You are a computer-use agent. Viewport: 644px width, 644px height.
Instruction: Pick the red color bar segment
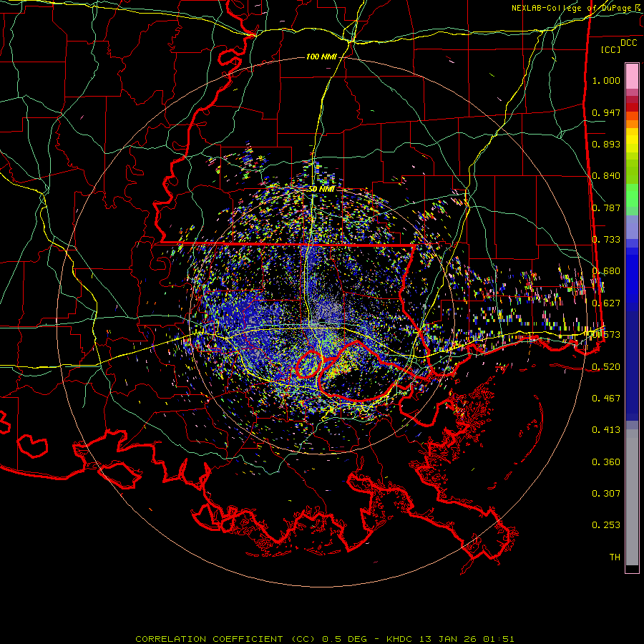[632, 107]
